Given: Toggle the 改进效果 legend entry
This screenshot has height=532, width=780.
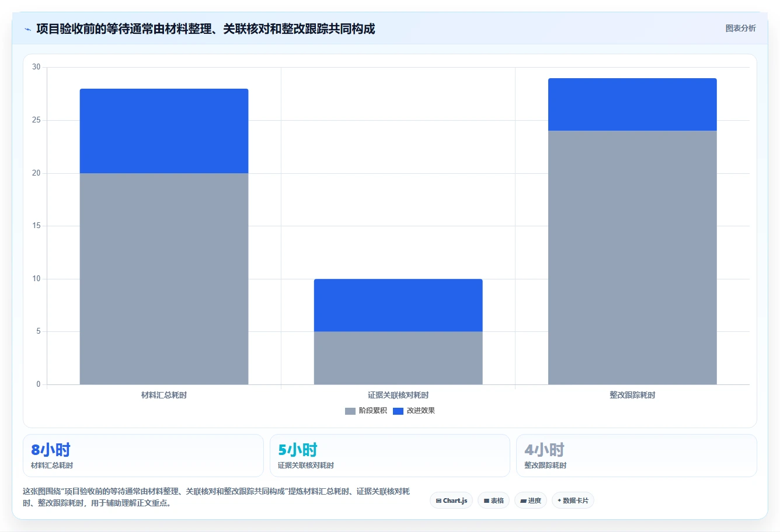Looking at the screenshot, I should [x=414, y=411].
